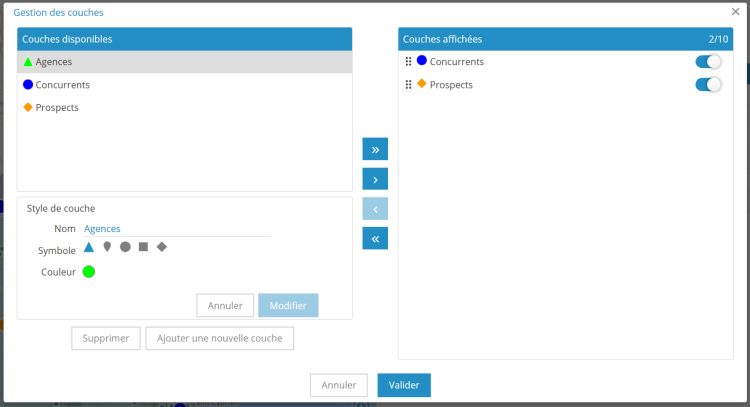Remove all displayed layers with double left arrow

375,239
